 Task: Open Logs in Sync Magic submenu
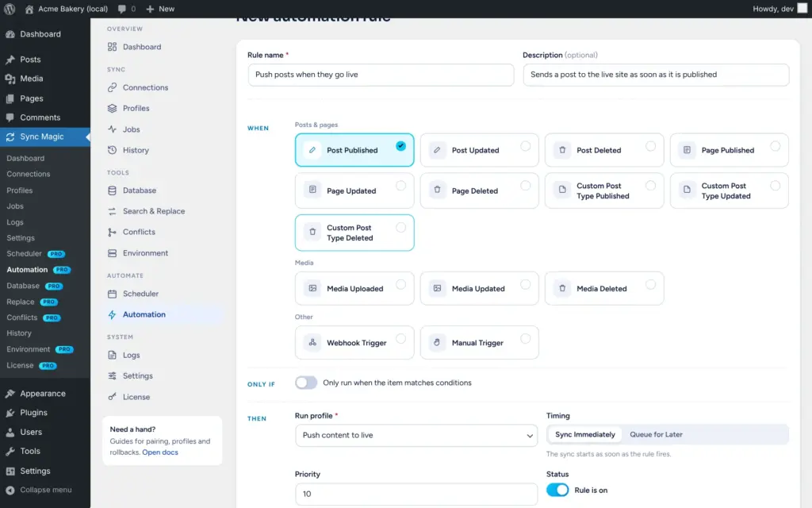click(15, 222)
